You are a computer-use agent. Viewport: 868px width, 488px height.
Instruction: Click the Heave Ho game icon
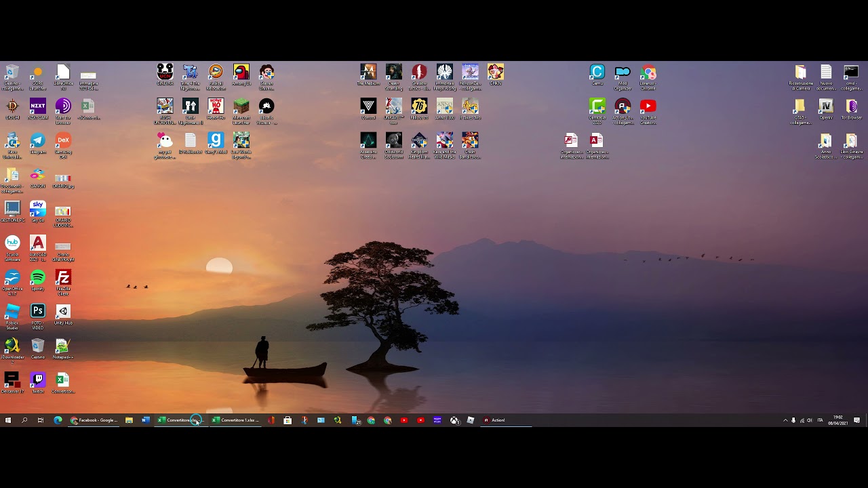click(x=216, y=109)
